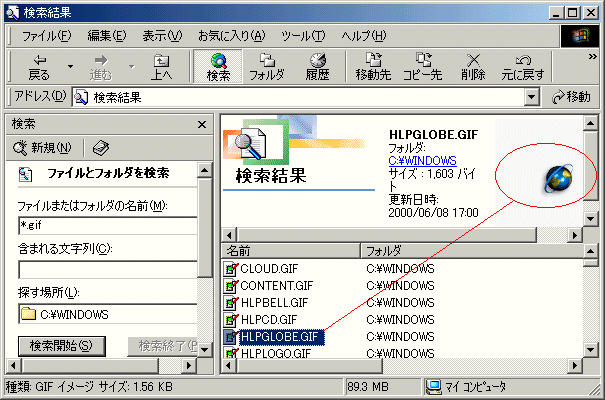Click the up arrow of the file list scrollbar
Screen dimensions: 605x400
591,251
